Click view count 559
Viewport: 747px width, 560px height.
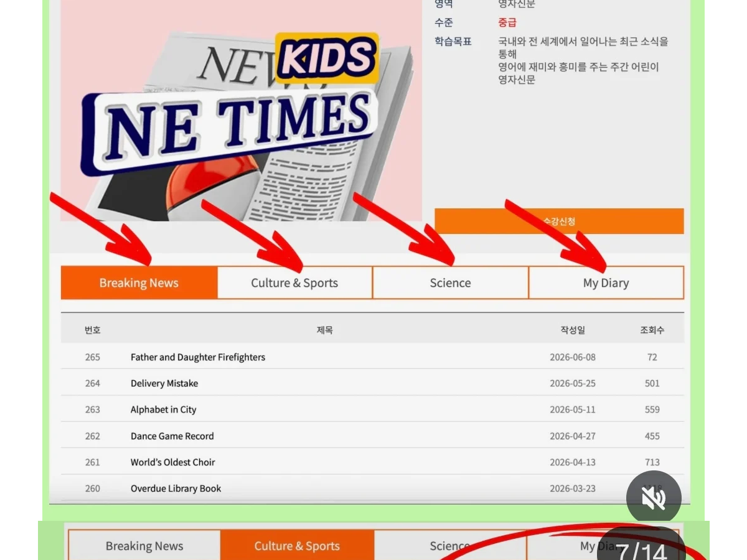pos(652,409)
